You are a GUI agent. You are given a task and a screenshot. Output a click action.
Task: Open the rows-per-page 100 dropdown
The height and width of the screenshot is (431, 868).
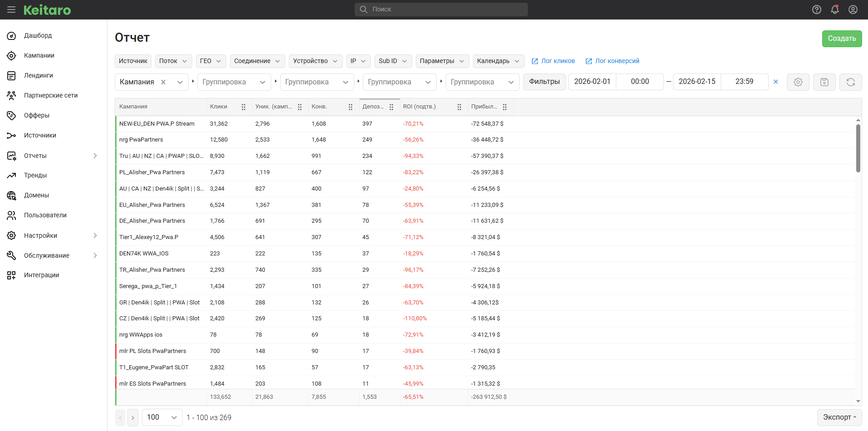162,417
